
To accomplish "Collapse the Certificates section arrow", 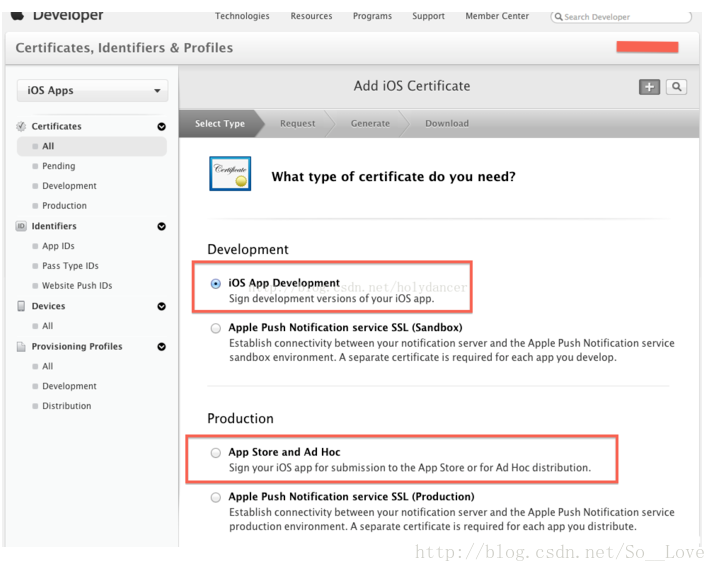I will (x=162, y=126).
